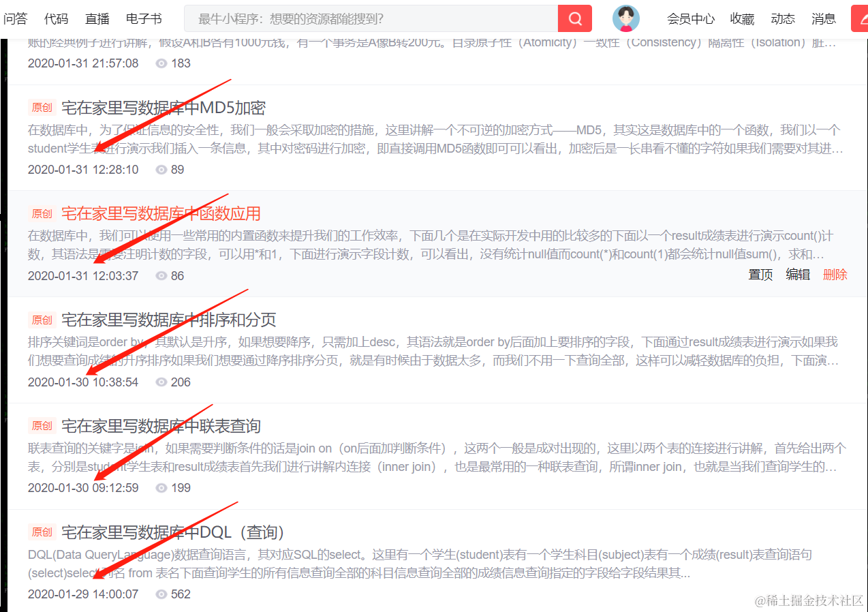Screen dimensions: 868x612
Task: Click the view-count eye icon beside 199
Action: pyautogui.click(x=161, y=488)
